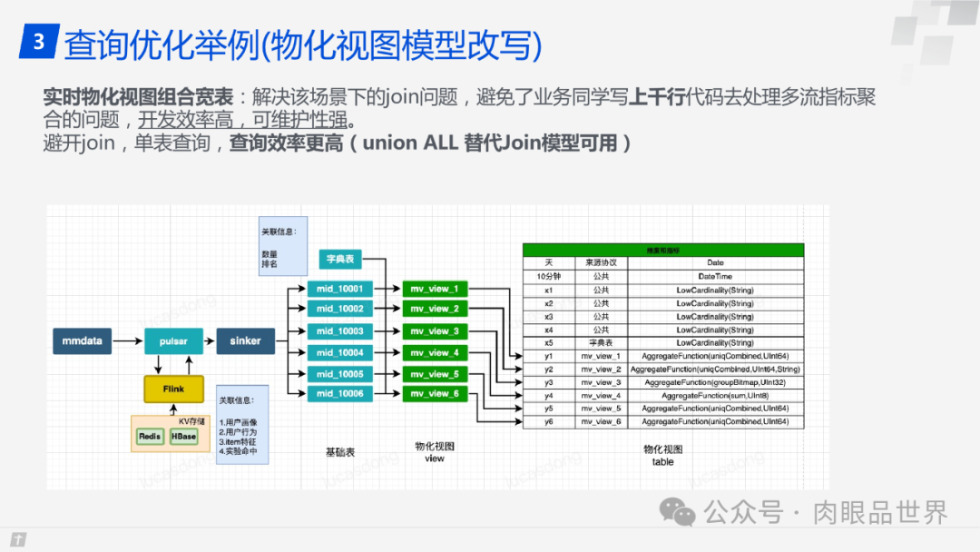Click the small icon in bottom-left corner

(x=18, y=539)
